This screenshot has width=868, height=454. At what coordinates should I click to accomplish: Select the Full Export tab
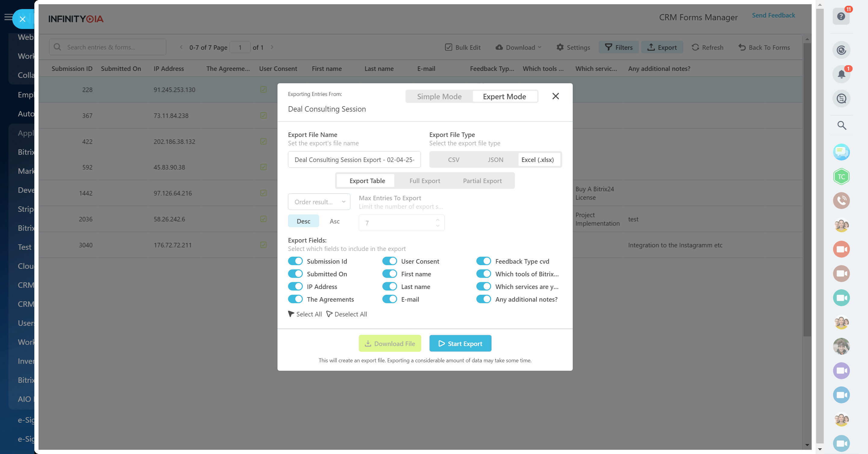(425, 181)
